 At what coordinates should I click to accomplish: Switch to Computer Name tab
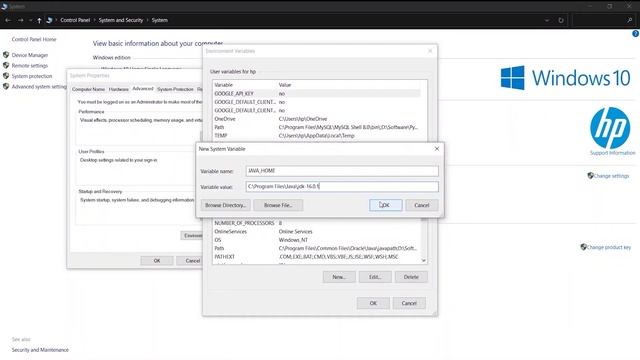point(88,89)
